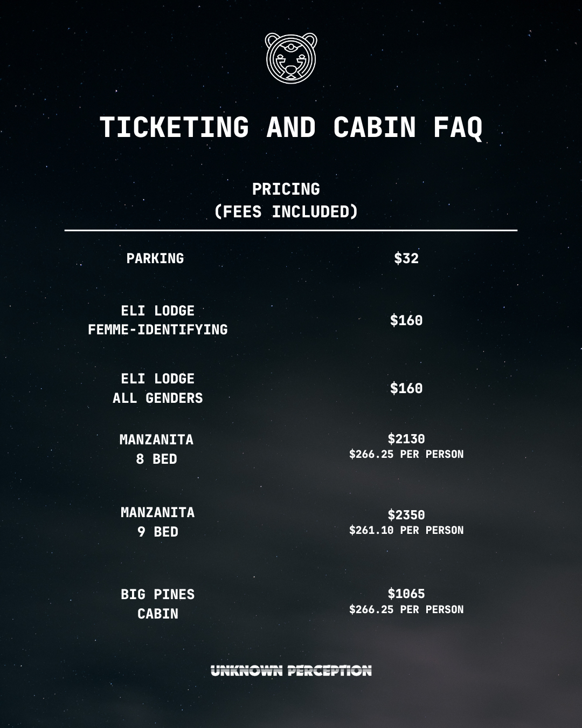Image resolution: width=582 pixels, height=728 pixels.
Task: Click the $261.10 per person text
Action: 406,530
